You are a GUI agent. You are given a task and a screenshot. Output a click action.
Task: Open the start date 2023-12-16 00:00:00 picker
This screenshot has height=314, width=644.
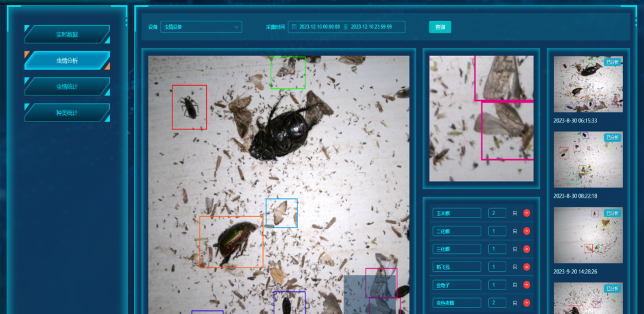coord(319,27)
